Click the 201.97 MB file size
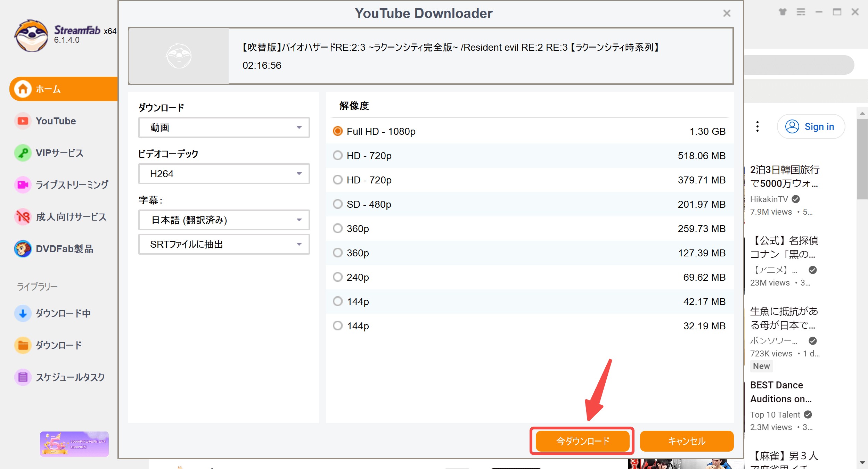The height and width of the screenshot is (469, 868). tap(702, 204)
